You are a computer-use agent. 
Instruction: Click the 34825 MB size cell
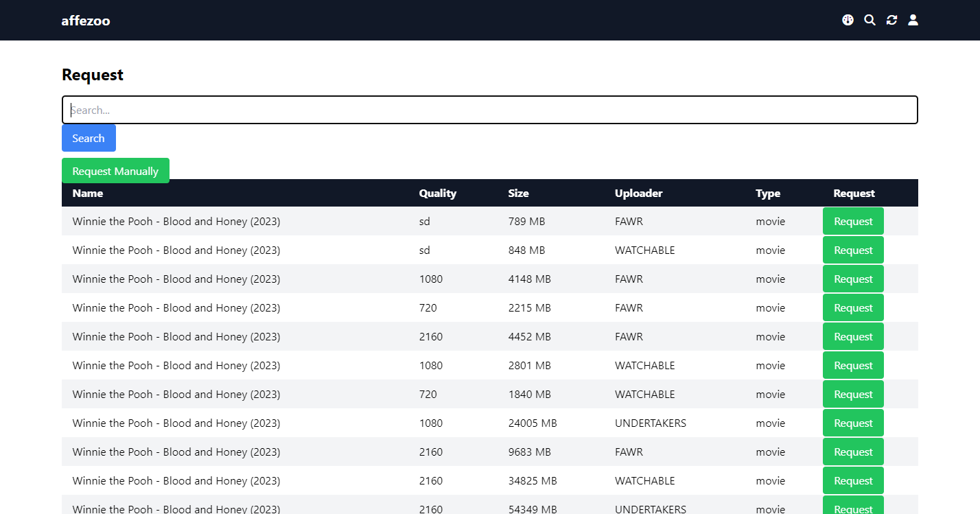[x=533, y=480]
